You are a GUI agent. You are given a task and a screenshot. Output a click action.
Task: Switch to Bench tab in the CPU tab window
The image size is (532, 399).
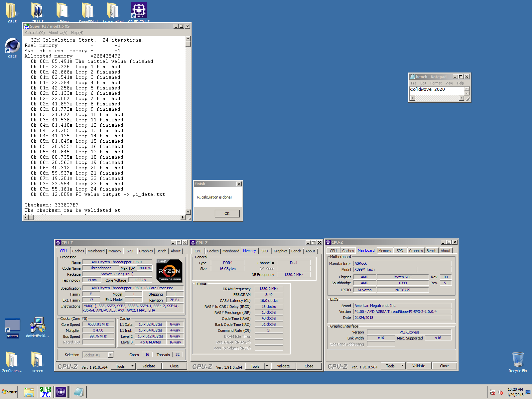pyautogui.click(x=162, y=251)
